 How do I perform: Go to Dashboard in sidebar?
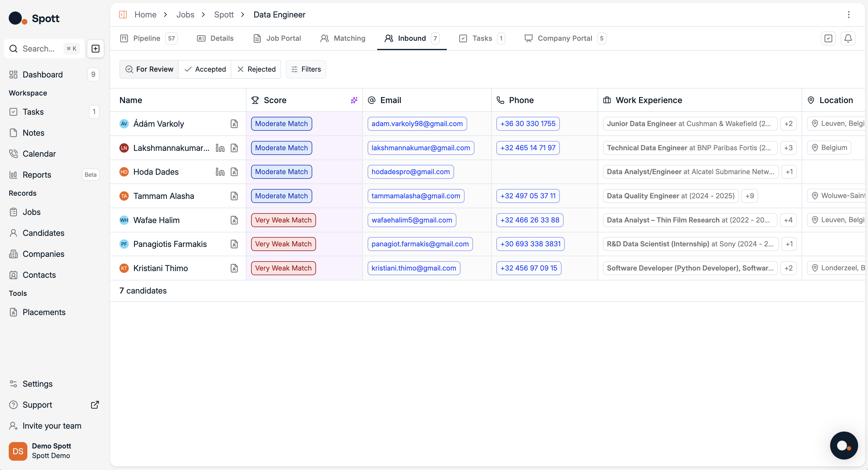(x=54, y=75)
